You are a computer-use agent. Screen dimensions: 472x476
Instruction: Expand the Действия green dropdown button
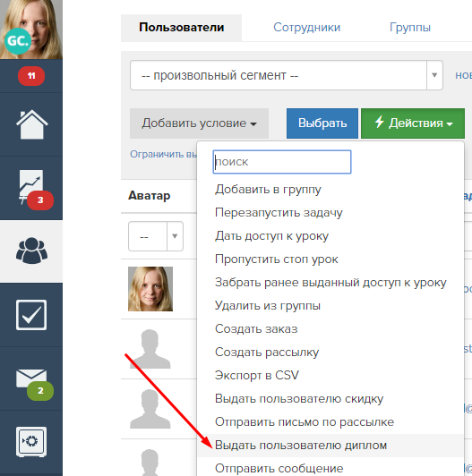point(413,123)
